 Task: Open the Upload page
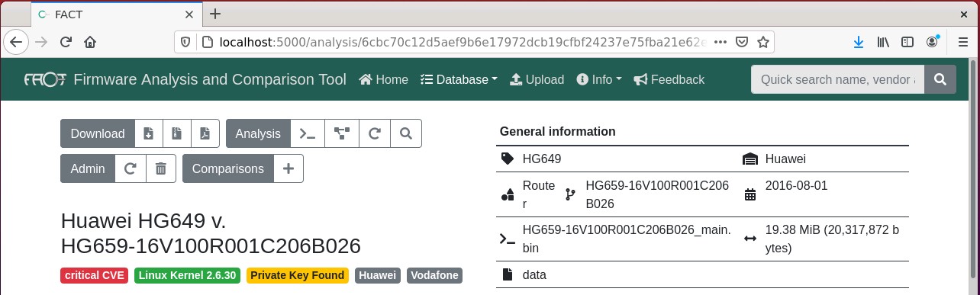pyautogui.click(x=537, y=79)
